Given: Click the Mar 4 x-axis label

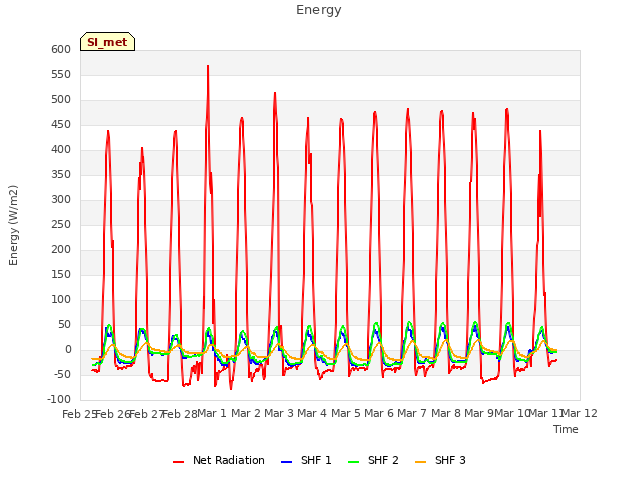Looking at the screenshot, I should 312,413.
